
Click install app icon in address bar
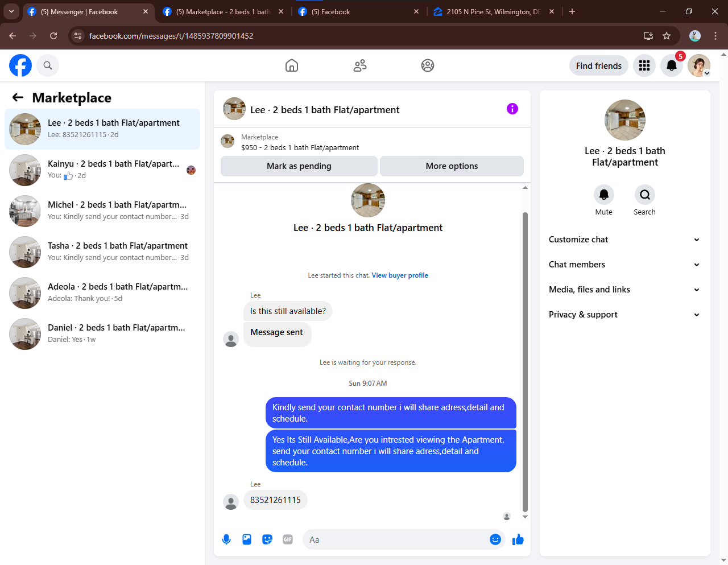[x=648, y=36]
